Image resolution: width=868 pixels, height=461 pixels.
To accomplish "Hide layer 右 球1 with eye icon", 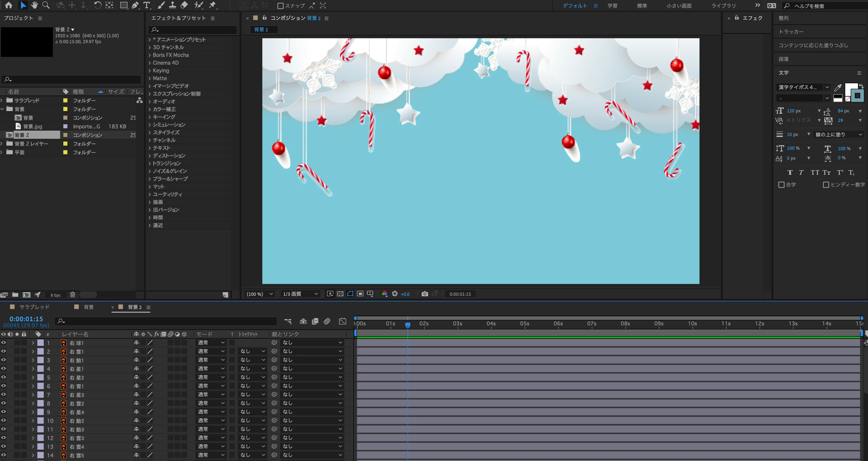I will 4,342.
